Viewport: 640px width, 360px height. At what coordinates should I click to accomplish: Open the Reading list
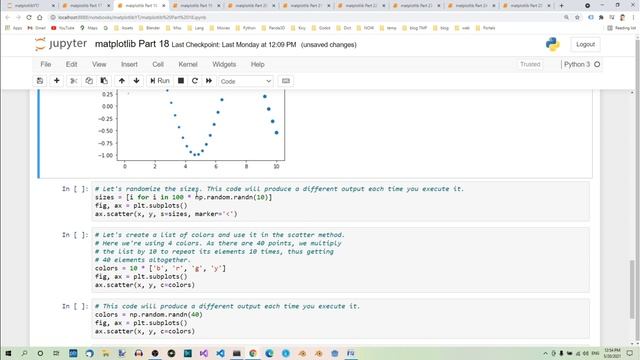coord(622,28)
